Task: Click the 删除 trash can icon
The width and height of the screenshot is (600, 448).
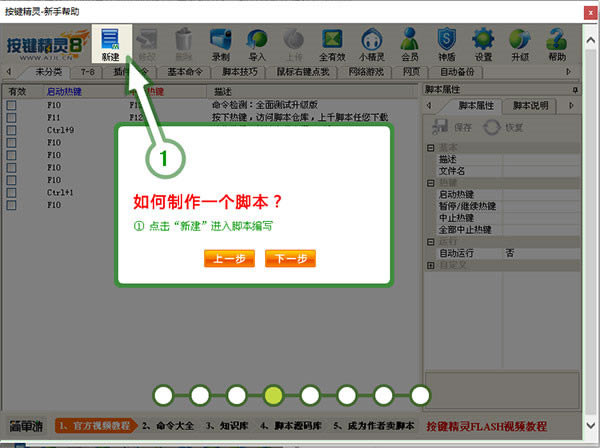Action: (x=184, y=44)
